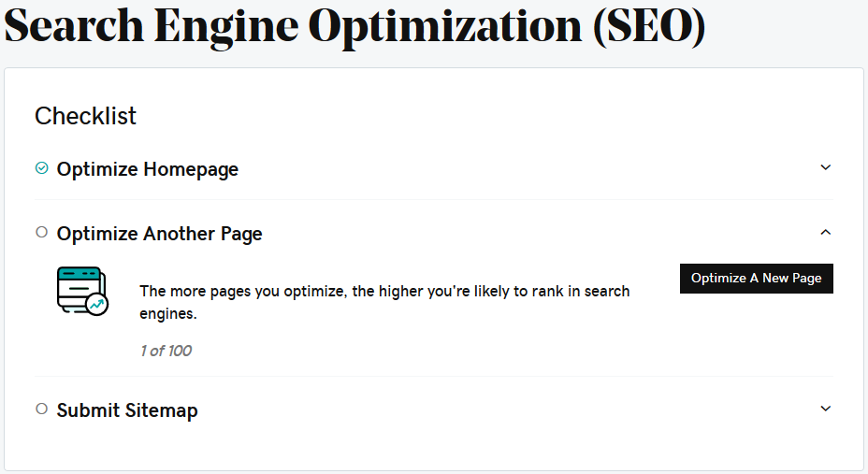The width and height of the screenshot is (868, 474).
Task: Open the Submit Sitemap checklist item title
Action: coord(127,410)
